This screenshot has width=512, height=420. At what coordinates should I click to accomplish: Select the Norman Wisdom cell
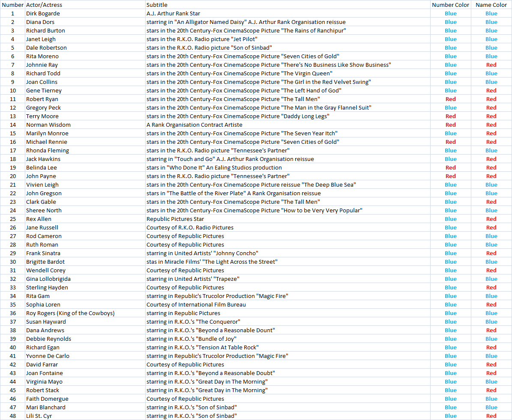click(85, 125)
